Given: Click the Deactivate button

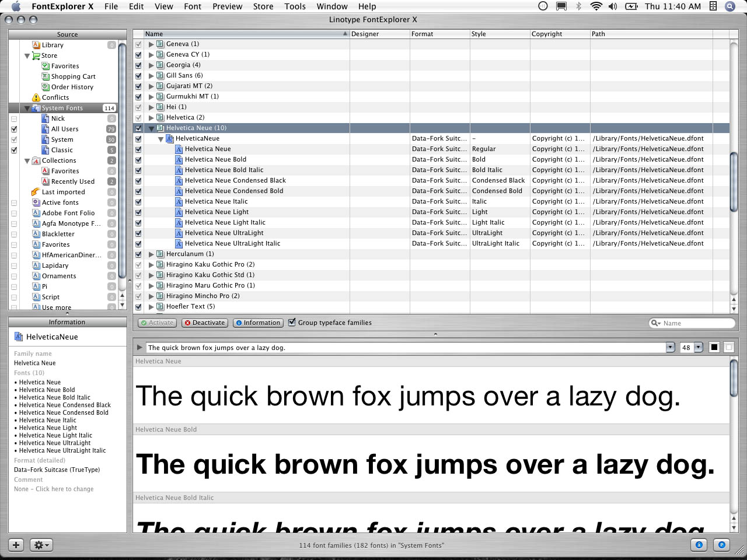Looking at the screenshot, I should (x=204, y=323).
